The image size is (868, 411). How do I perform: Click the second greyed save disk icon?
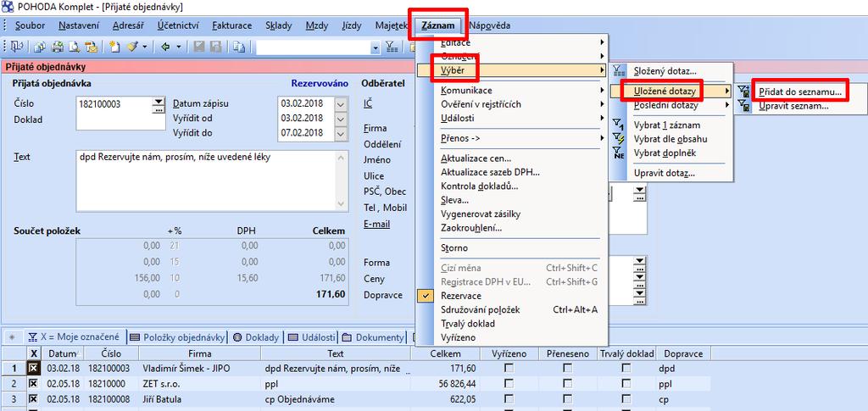215,47
